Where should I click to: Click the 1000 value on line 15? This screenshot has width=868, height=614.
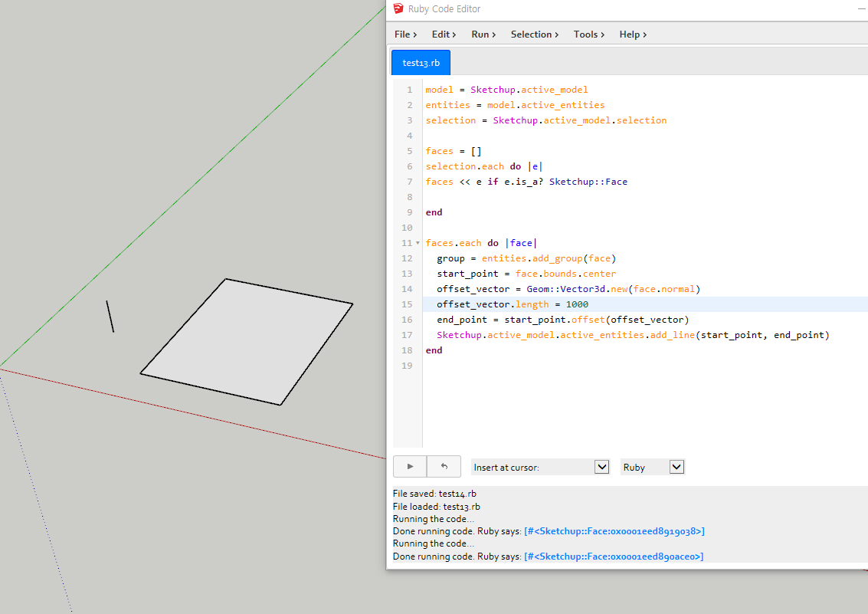[577, 304]
